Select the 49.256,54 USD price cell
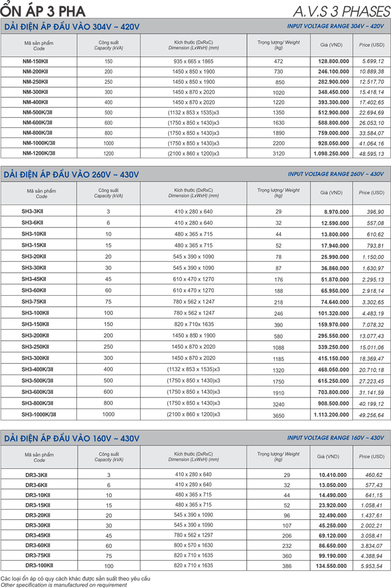The width and height of the screenshot is (391, 588). tap(371, 414)
